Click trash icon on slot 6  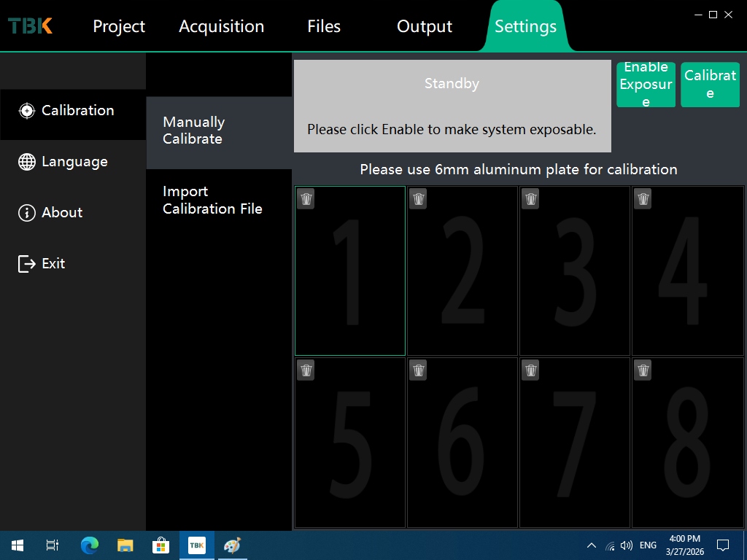tap(418, 370)
